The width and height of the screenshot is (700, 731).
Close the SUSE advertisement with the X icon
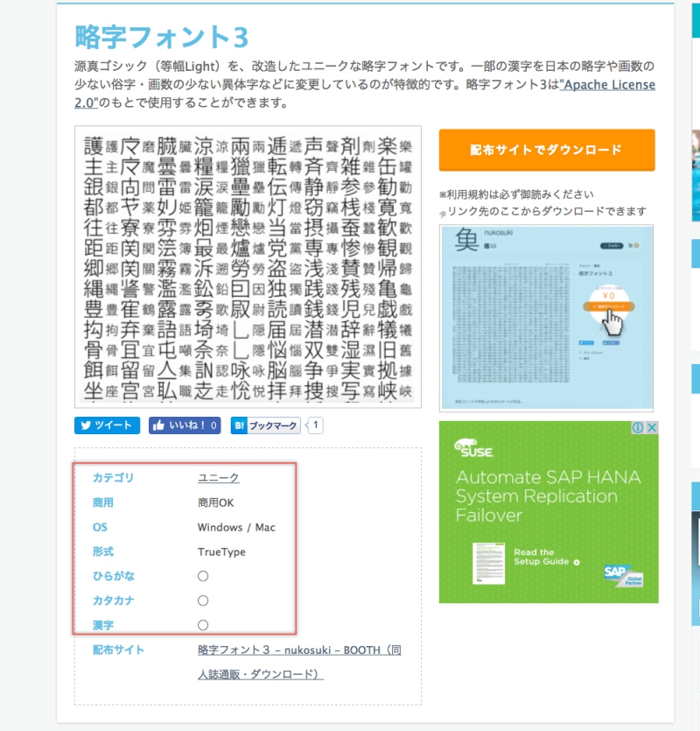tap(651, 428)
